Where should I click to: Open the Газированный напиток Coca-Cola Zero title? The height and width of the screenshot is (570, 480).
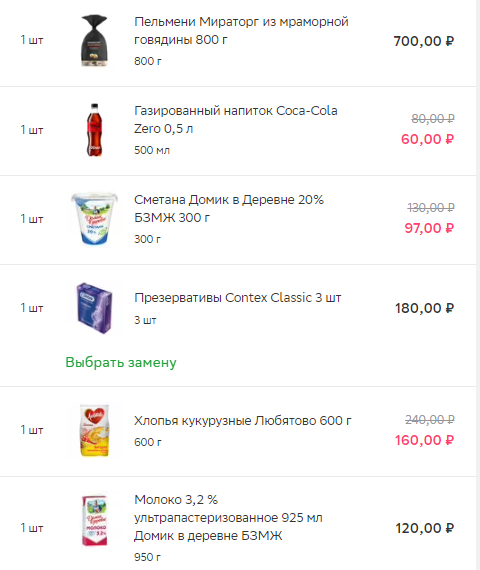coord(236,120)
